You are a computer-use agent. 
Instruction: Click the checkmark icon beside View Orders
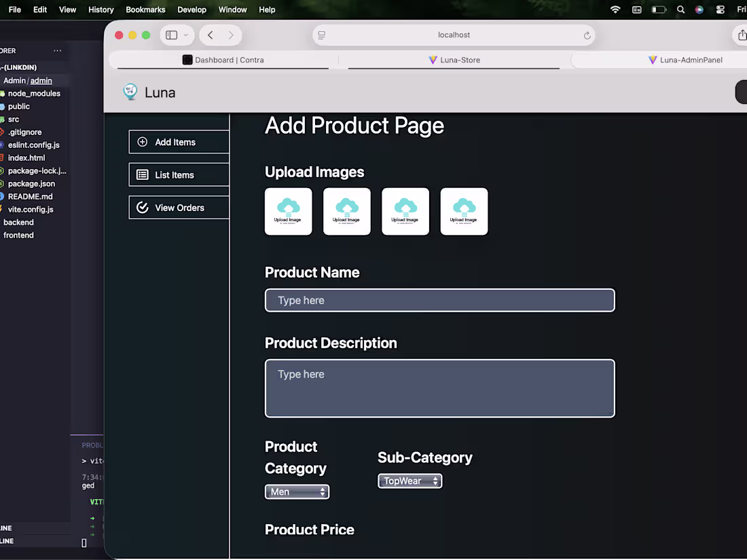[141, 207]
